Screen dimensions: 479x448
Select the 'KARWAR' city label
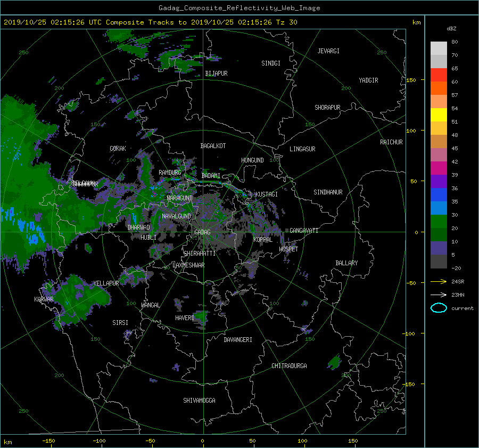point(44,299)
